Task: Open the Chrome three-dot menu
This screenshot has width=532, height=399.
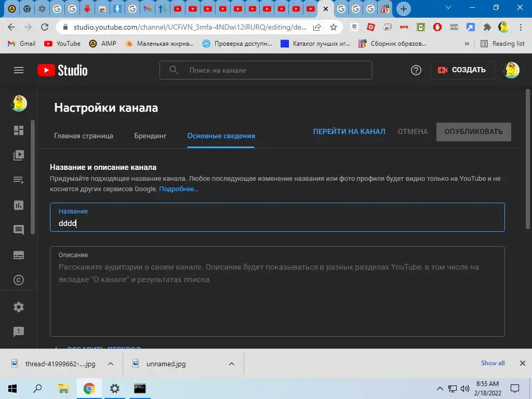Action: [521, 27]
